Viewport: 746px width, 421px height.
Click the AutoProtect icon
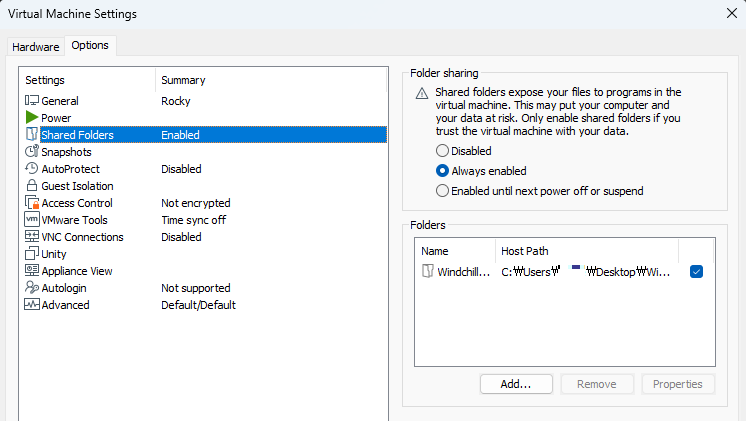click(x=32, y=168)
